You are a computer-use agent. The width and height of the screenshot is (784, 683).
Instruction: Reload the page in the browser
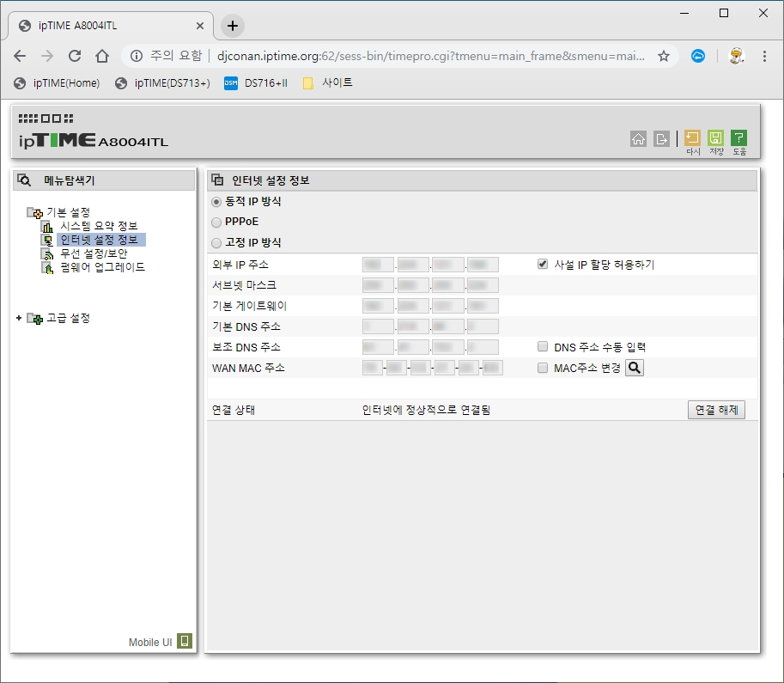pos(75,56)
